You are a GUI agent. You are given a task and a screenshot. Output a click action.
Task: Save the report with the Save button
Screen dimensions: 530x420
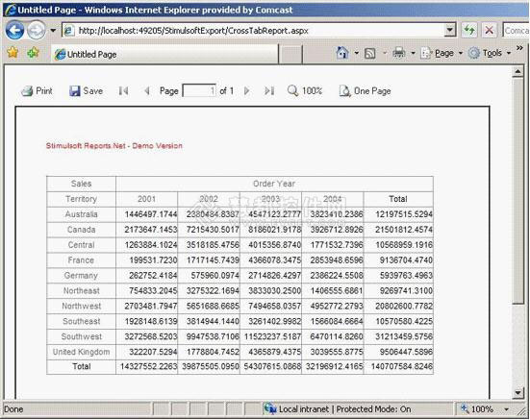tap(86, 90)
